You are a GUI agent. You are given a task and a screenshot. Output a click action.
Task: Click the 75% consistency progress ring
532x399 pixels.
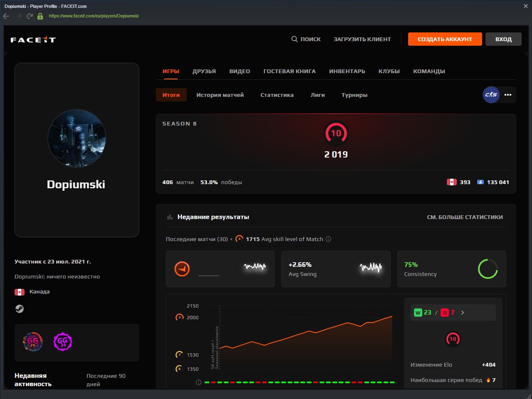tap(488, 269)
